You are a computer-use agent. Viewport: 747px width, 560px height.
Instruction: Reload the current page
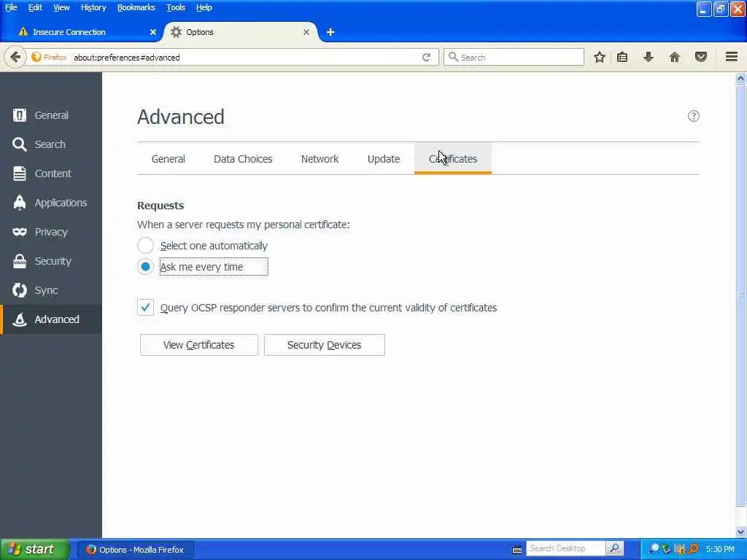426,57
